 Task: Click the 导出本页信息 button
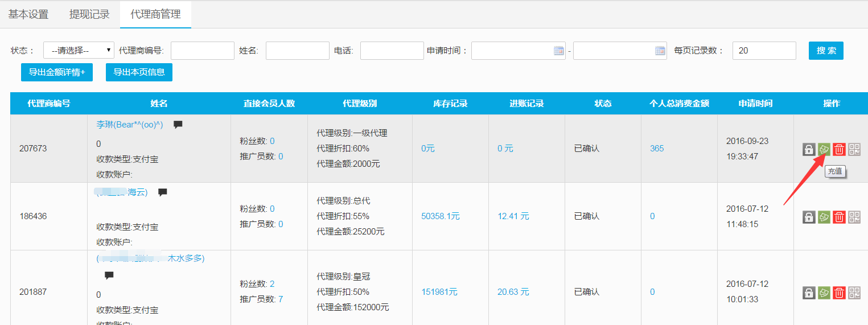[139, 72]
